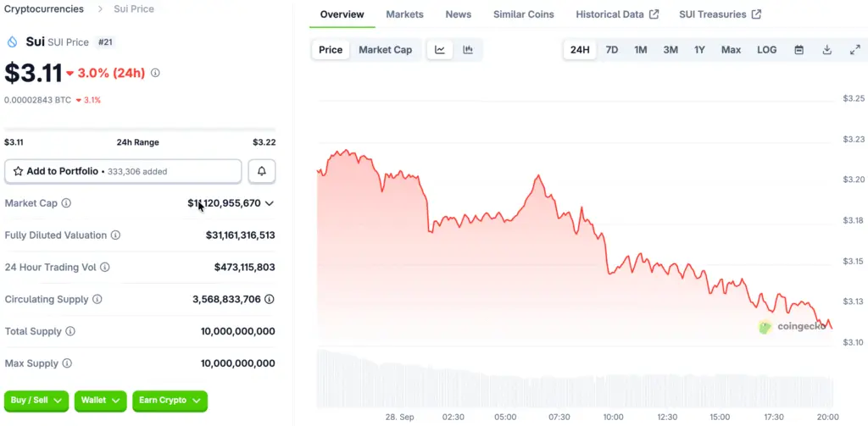The image size is (868, 426).
Task: Switch to the Markets tab
Action: point(404,14)
